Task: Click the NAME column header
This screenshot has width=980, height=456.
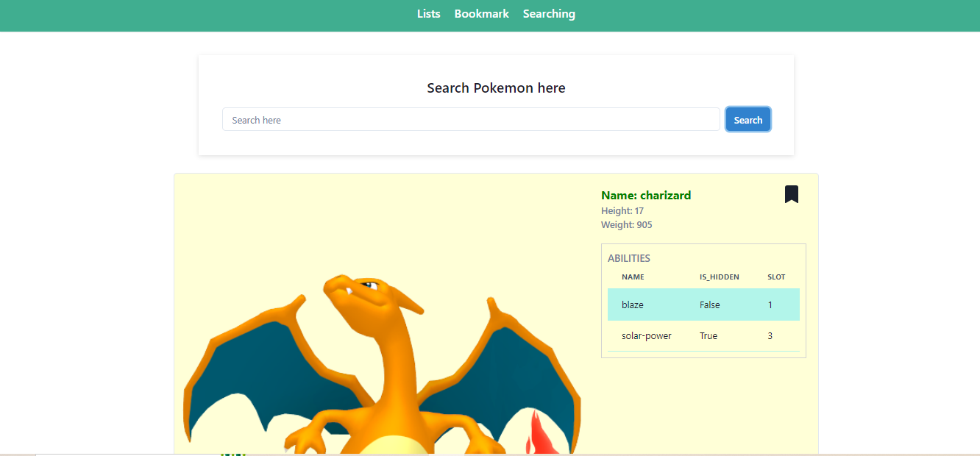Action: pyautogui.click(x=633, y=277)
